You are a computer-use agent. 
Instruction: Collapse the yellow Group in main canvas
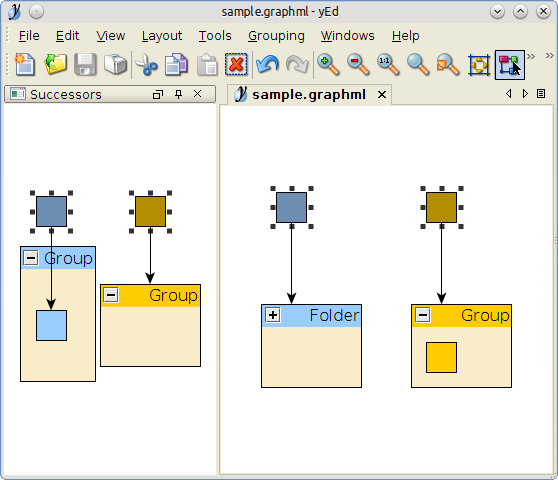tap(423, 315)
